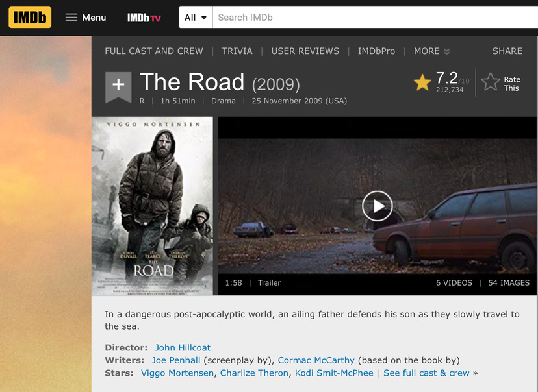Open the 6 Videos gallery
The width and height of the screenshot is (538, 392).
pos(454,283)
